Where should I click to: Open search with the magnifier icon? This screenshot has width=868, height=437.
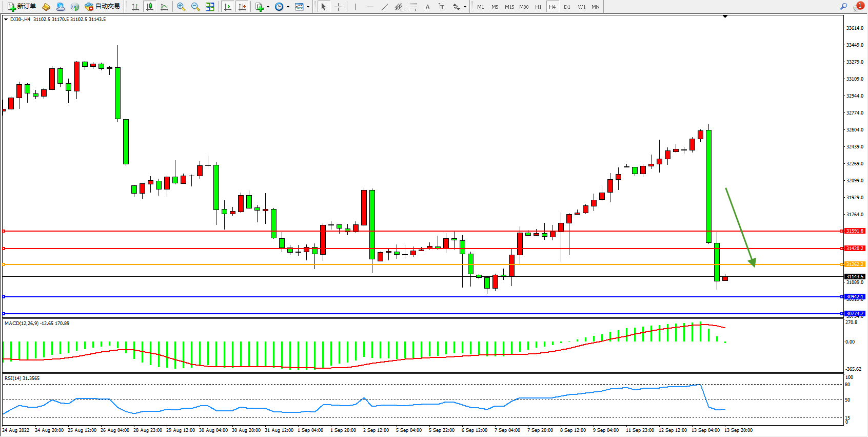(843, 7)
